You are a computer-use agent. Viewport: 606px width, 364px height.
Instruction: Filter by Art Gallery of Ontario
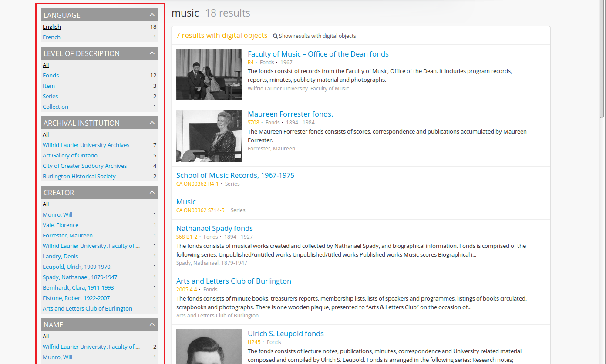coord(70,156)
